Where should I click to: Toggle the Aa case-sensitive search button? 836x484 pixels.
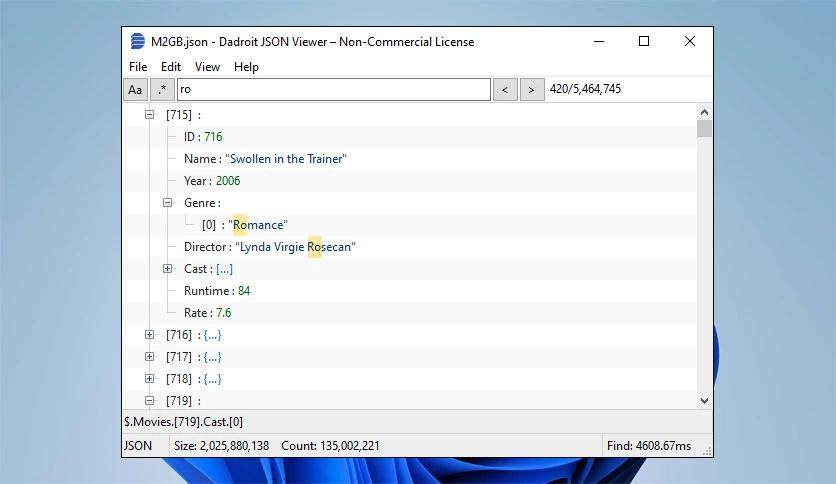[135, 90]
